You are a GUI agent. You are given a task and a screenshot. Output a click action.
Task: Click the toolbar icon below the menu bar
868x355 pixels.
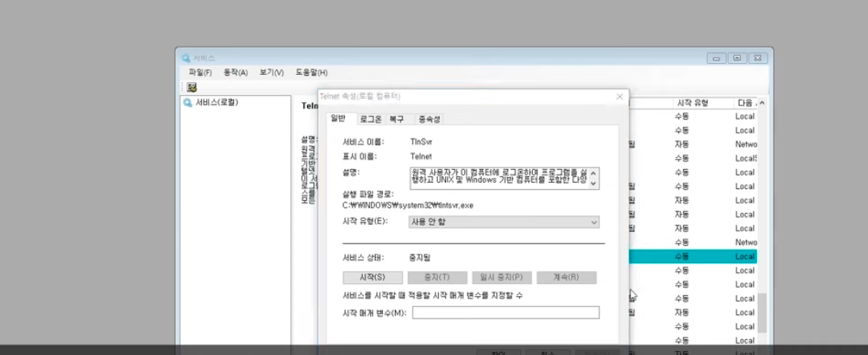click(x=191, y=87)
